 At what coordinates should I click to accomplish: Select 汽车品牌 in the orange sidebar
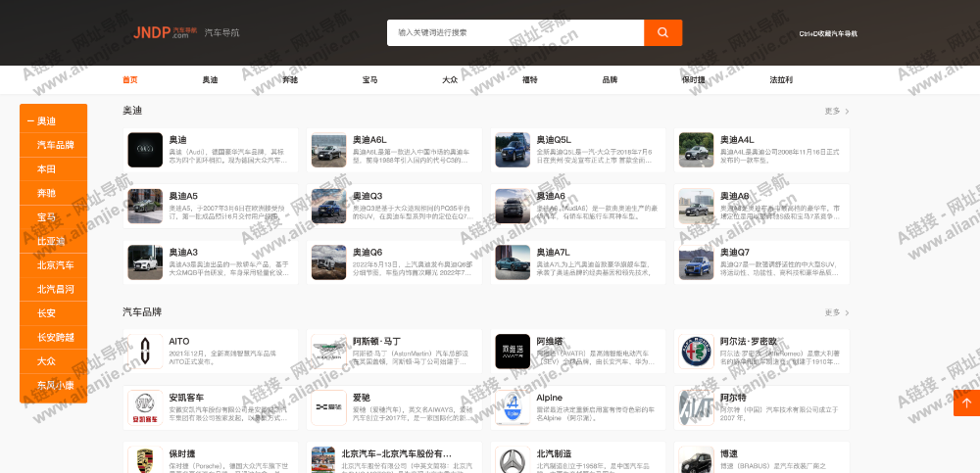[x=56, y=145]
